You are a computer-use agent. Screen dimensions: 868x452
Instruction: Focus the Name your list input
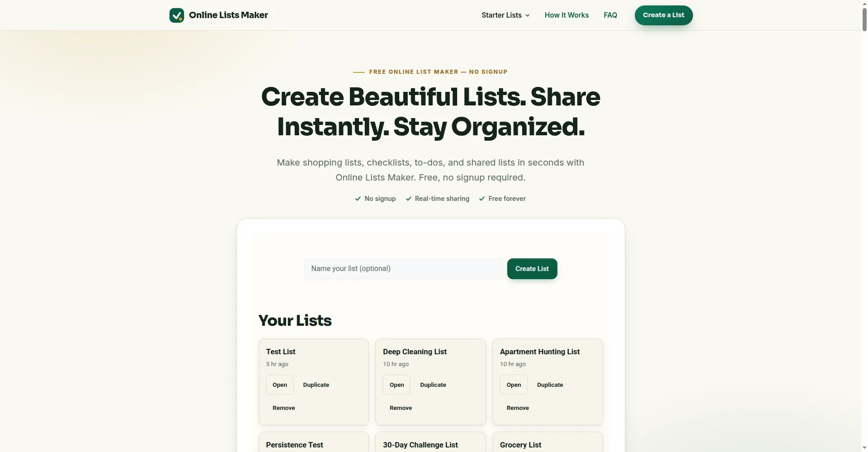403,269
